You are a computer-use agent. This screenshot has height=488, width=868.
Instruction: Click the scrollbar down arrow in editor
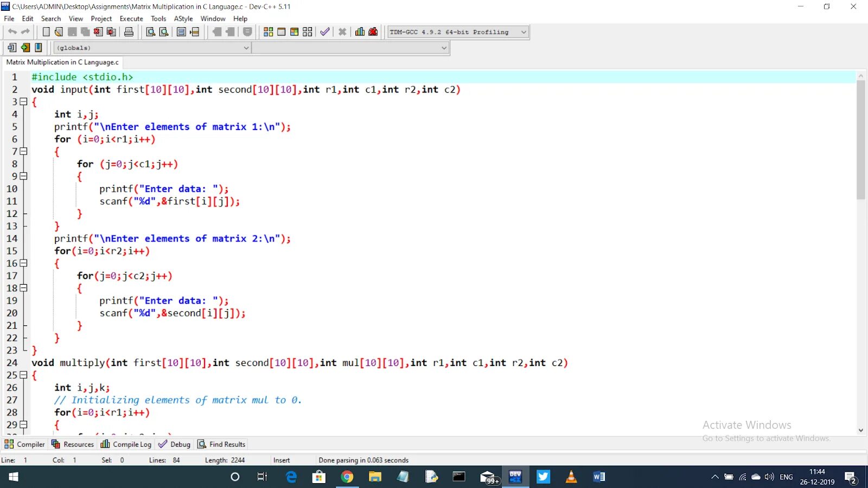861,430
